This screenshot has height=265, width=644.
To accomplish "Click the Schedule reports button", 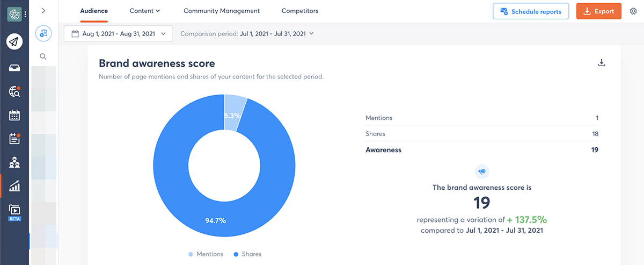I will 530,11.
